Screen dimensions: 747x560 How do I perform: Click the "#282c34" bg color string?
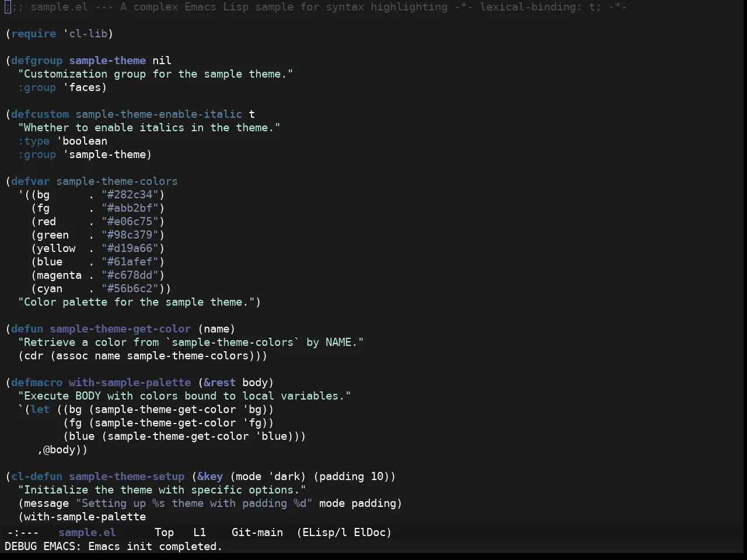[x=130, y=195]
